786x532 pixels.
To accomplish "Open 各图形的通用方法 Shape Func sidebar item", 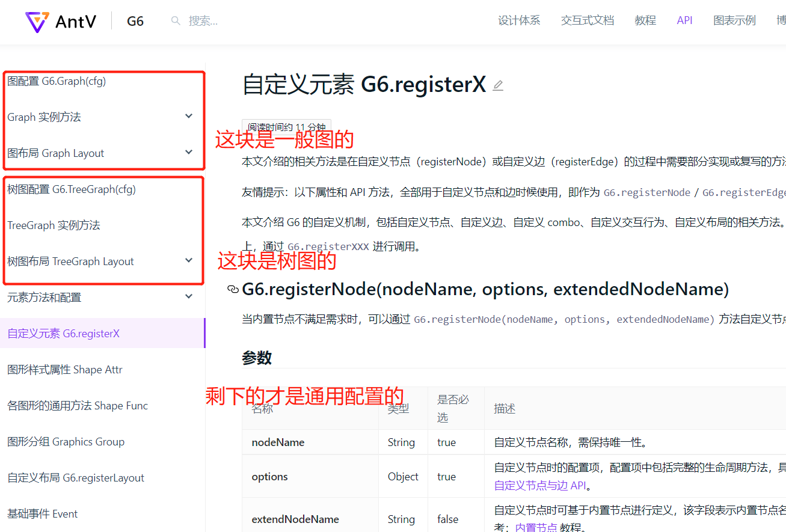I will [x=78, y=406].
